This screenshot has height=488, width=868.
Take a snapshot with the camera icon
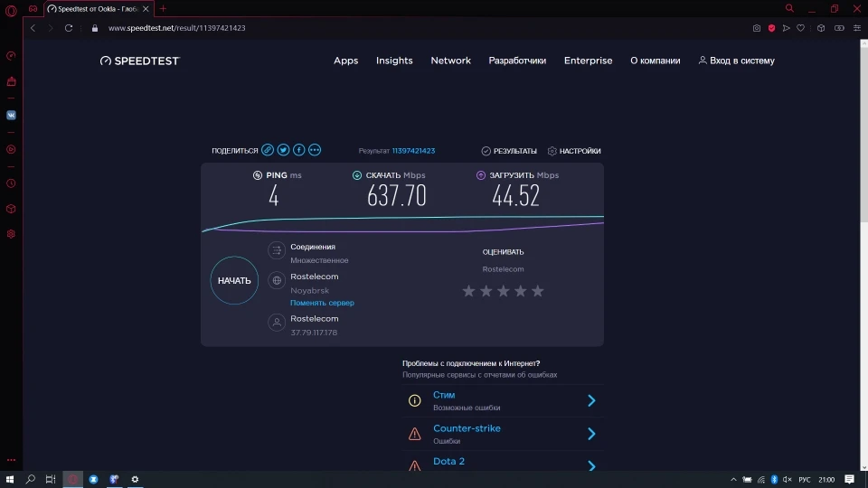tap(757, 28)
